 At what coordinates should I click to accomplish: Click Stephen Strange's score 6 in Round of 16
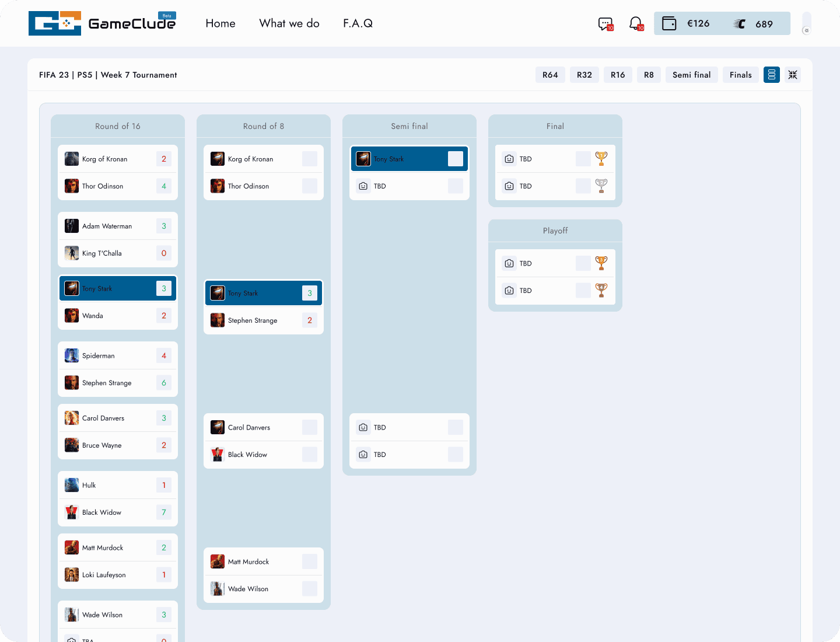[164, 383]
